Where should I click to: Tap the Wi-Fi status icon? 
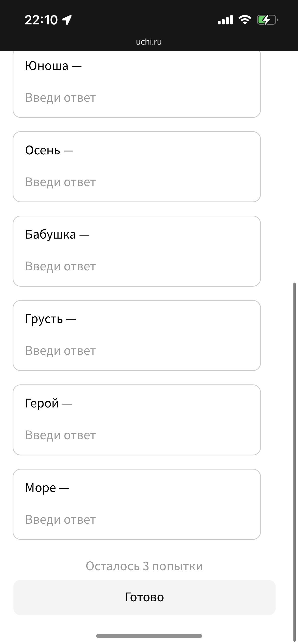click(245, 20)
